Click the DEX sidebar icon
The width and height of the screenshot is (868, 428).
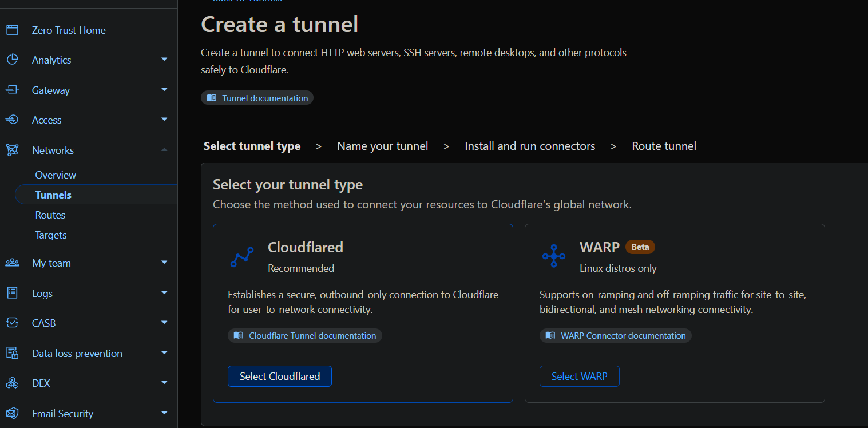pyautogui.click(x=12, y=383)
